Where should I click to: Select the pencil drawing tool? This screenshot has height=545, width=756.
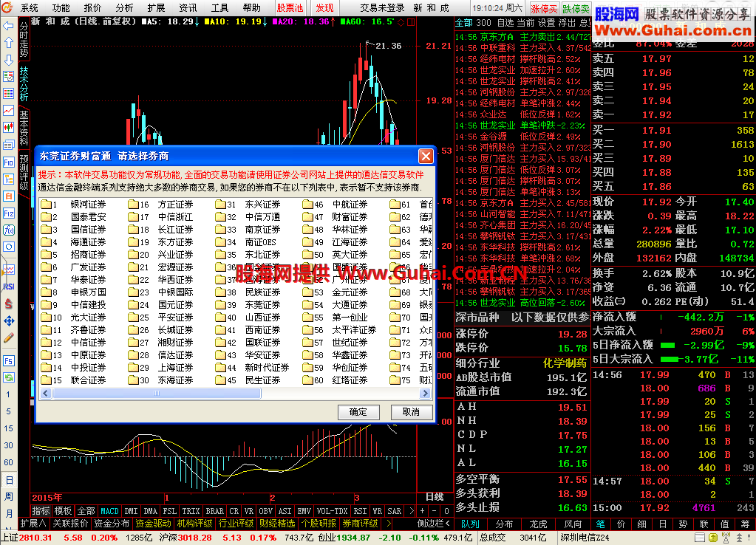pyautogui.click(x=9, y=337)
